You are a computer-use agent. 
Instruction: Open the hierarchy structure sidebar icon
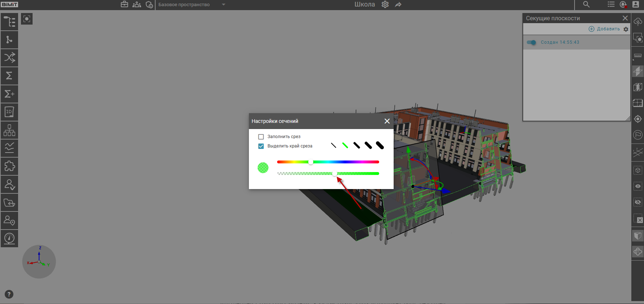click(x=9, y=130)
